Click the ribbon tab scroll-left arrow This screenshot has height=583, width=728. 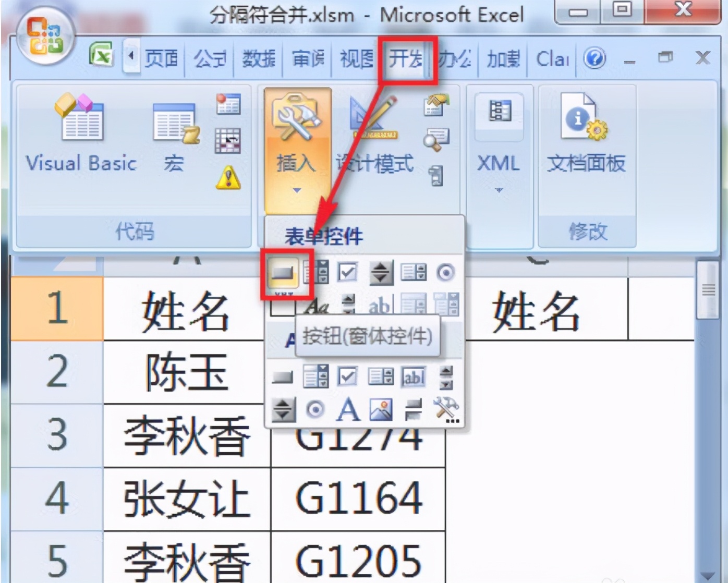(130, 55)
